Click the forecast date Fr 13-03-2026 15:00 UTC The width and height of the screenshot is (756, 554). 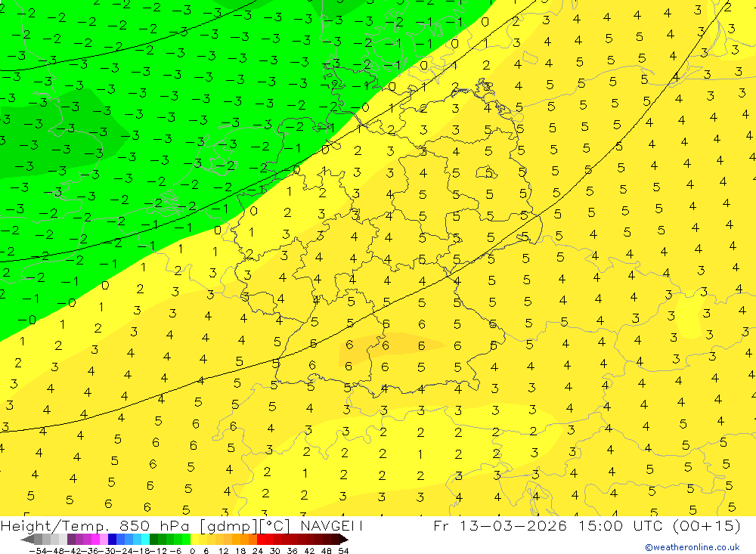[x=587, y=525]
